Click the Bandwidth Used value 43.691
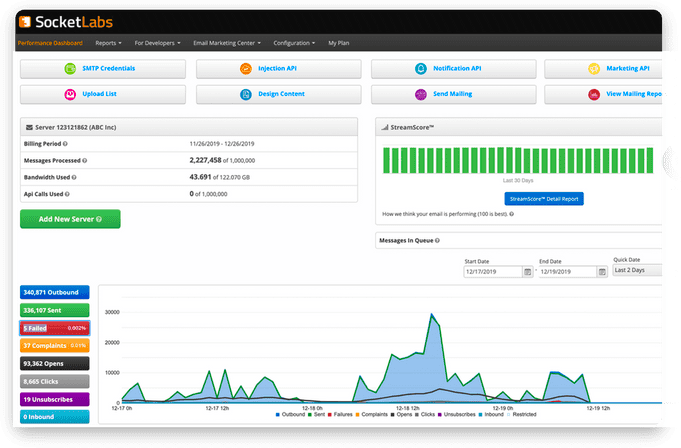The image size is (681, 448). pyautogui.click(x=200, y=177)
